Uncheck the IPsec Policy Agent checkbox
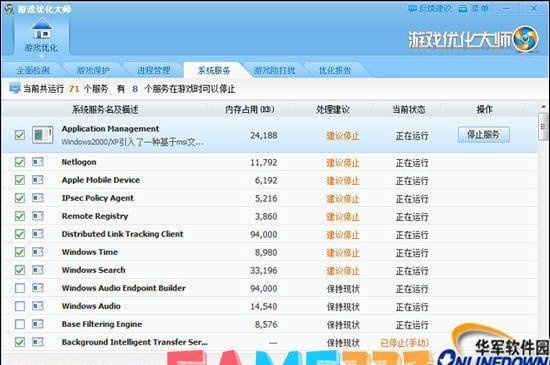 tap(20, 198)
